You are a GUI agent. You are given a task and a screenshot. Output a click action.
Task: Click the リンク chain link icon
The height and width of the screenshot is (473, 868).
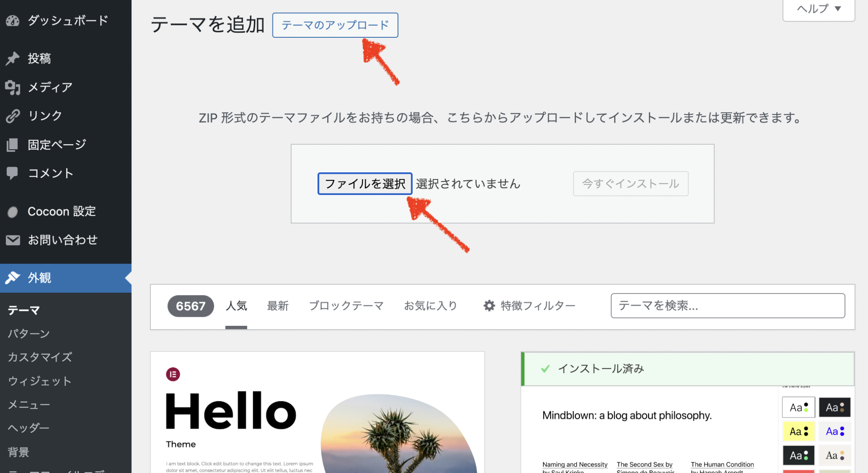click(13, 115)
